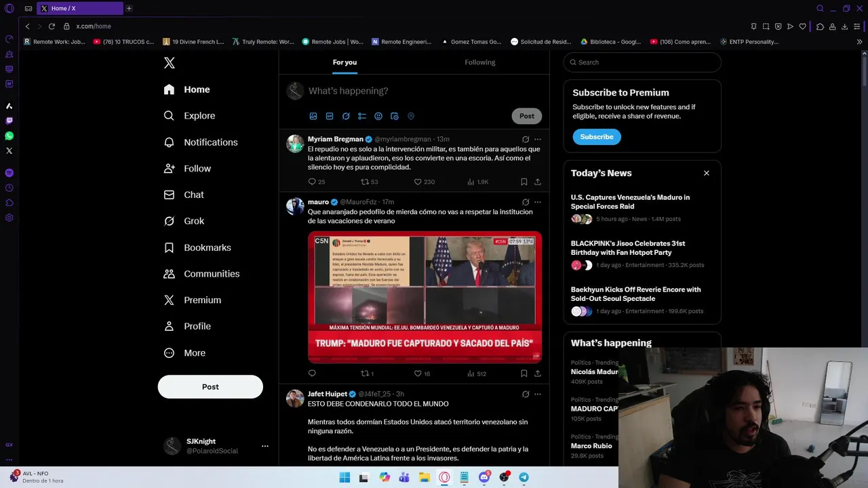The width and height of the screenshot is (868, 488).
Task: Ask Grok about mauro's post
Action: coord(526,202)
